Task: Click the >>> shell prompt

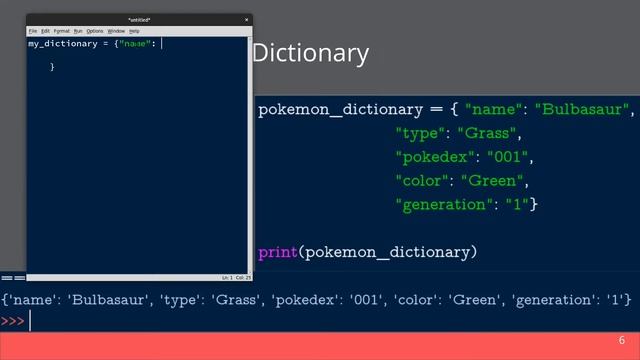Action: [x=12, y=321]
